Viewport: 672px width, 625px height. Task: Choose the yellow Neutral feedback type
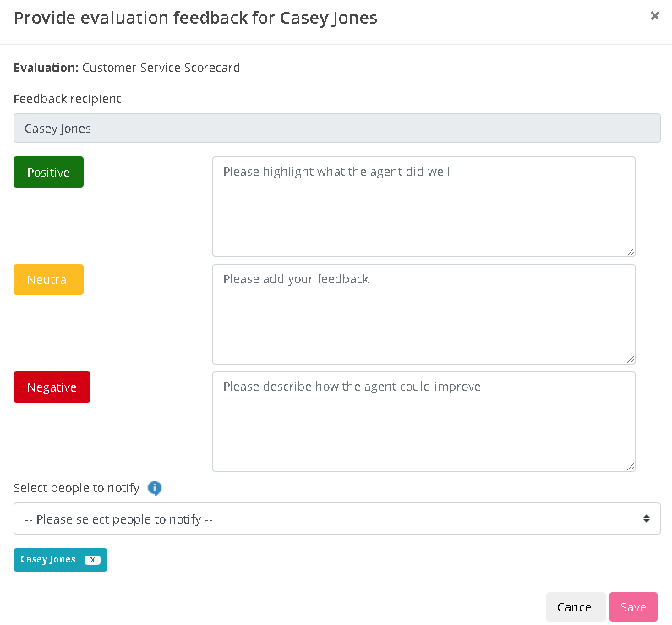[48, 280]
